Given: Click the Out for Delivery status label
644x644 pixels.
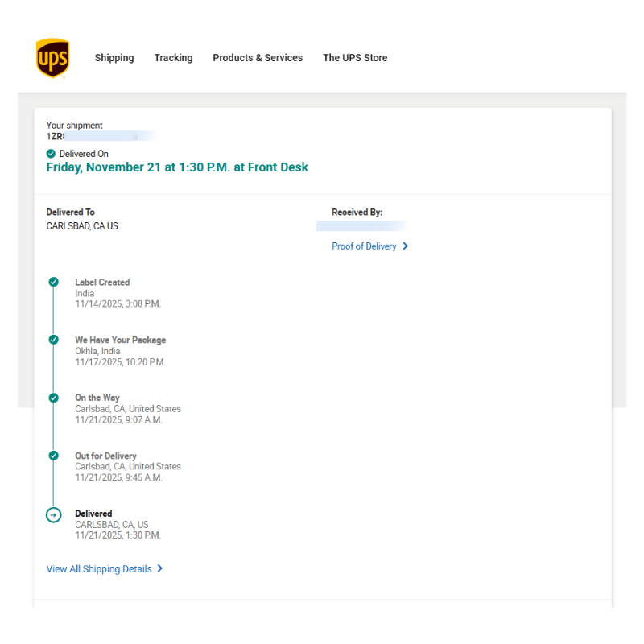Looking at the screenshot, I should pyautogui.click(x=105, y=456).
